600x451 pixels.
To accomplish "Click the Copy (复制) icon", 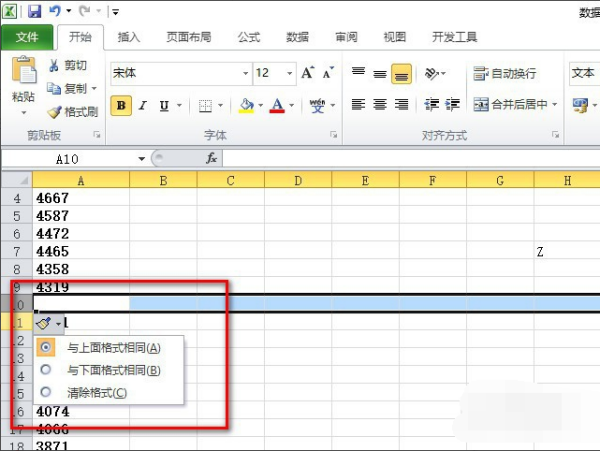I will pos(54,88).
